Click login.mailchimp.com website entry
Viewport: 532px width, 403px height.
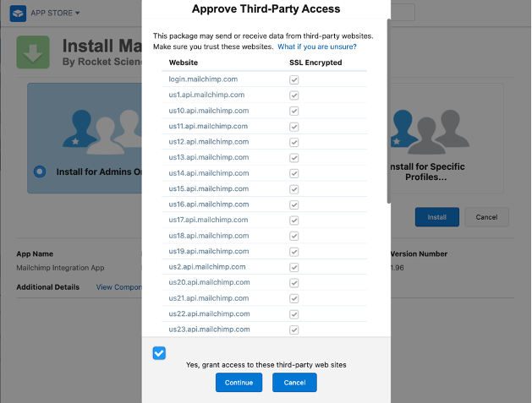click(x=203, y=79)
